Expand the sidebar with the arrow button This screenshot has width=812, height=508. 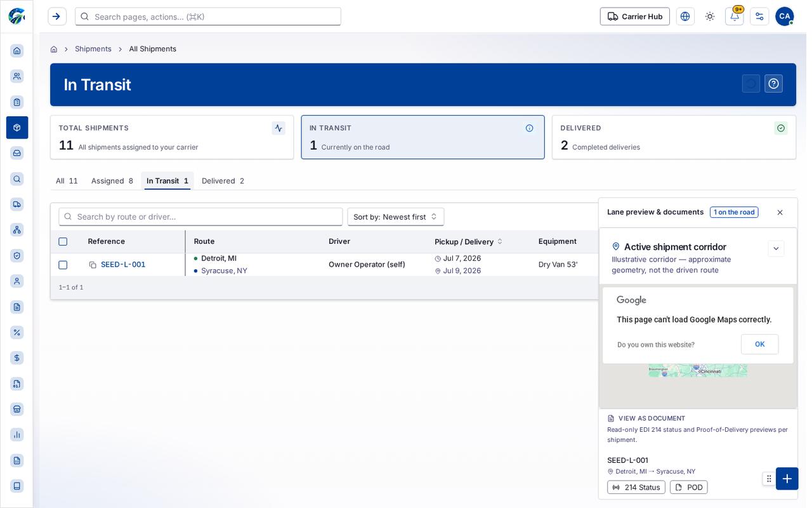coord(57,17)
